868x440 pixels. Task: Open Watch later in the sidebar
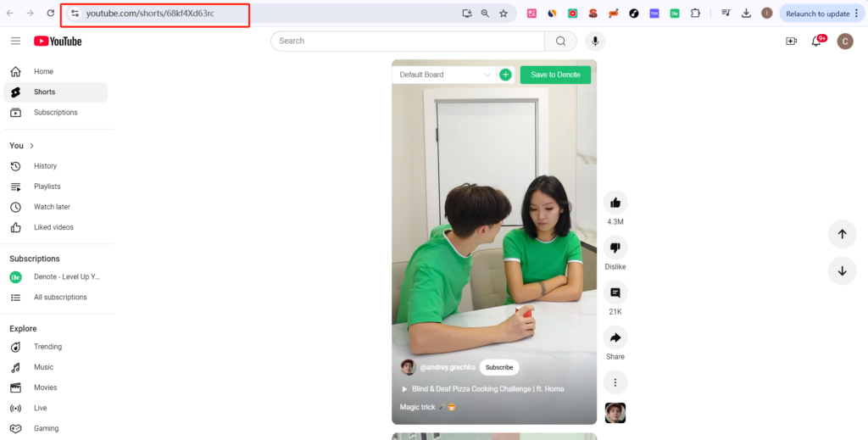coord(55,207)
